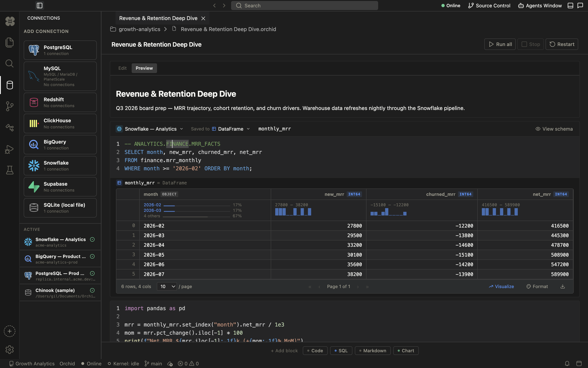This screenshot has width=588, height=368.
Task: Click churned_mrr histogram distribution
Action: pos(388,212)
